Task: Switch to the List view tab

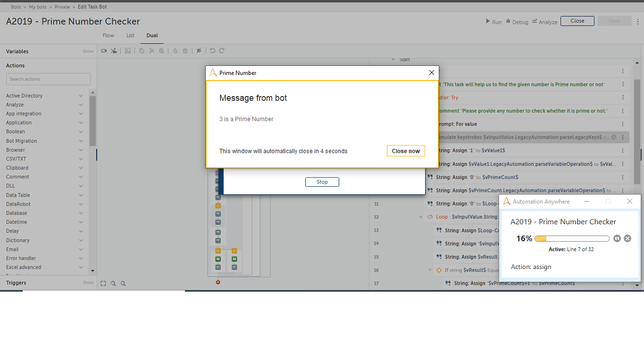Action: tap(130, 36)
